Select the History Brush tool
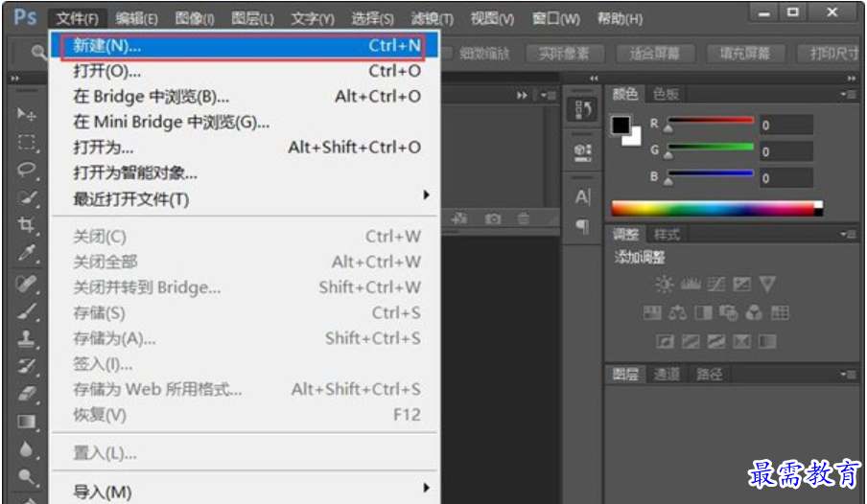The height and width of the screenshot is (504, 867). (27, 366)
